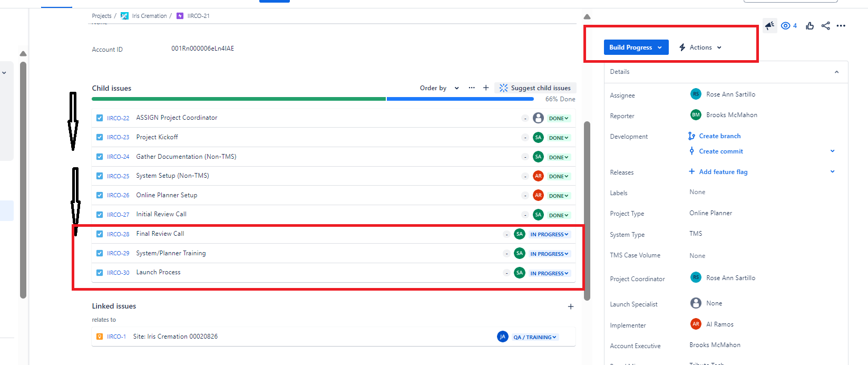
Task: Click Al Ramos implementer avatar
Action: (696, 324)
